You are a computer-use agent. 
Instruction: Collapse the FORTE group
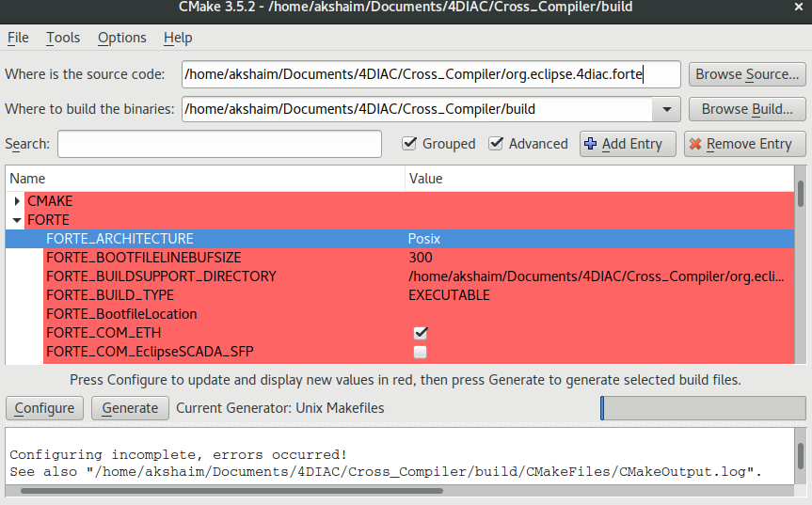(17, 220)
